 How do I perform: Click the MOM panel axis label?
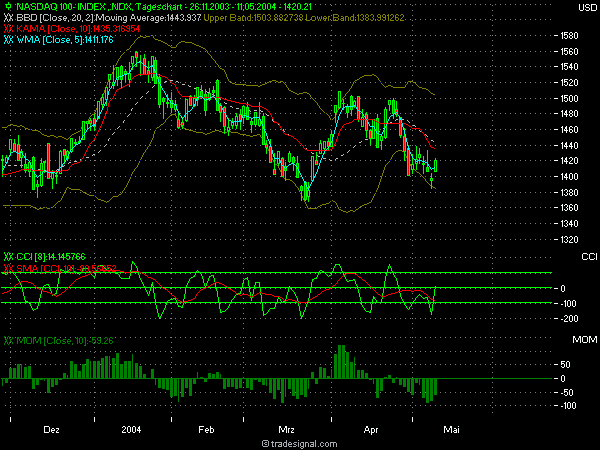[580, 342]
